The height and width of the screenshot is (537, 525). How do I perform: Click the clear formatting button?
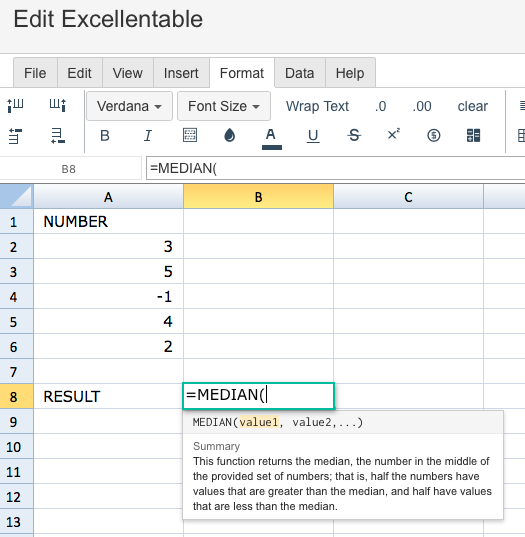[473, 106]
